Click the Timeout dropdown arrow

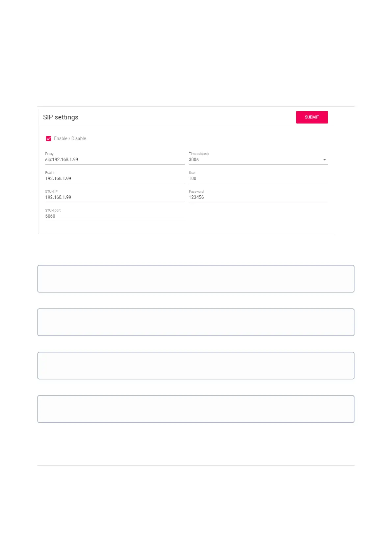pos(325,160)
